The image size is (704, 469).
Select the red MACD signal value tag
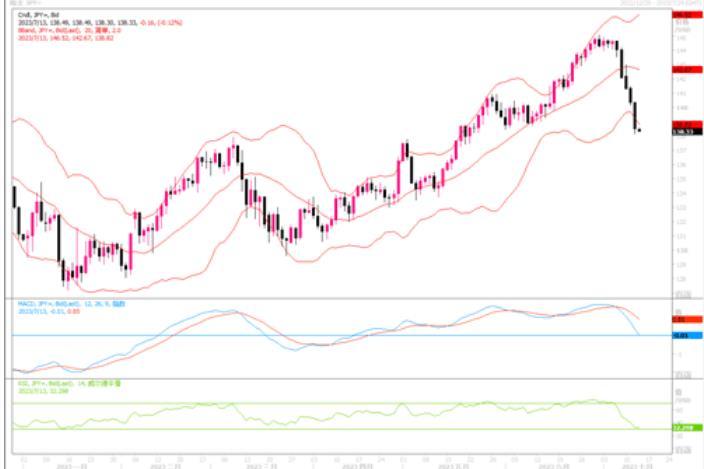pos(683,318)
